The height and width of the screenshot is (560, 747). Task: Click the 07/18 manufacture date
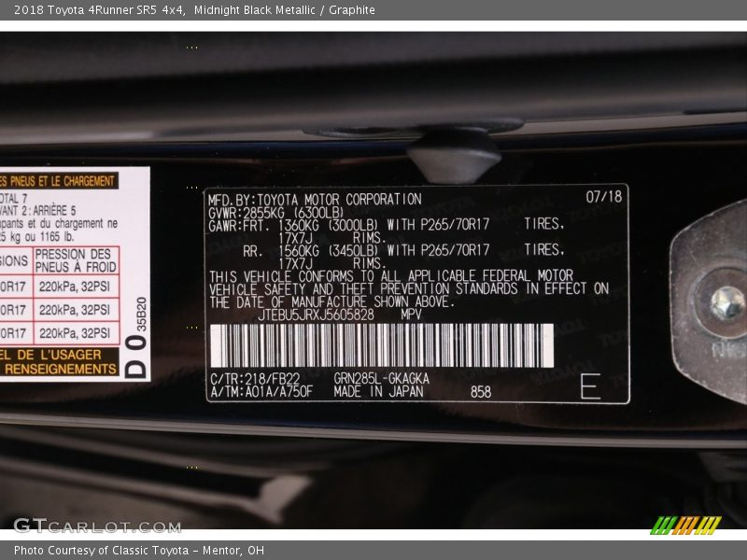point(603,197)
